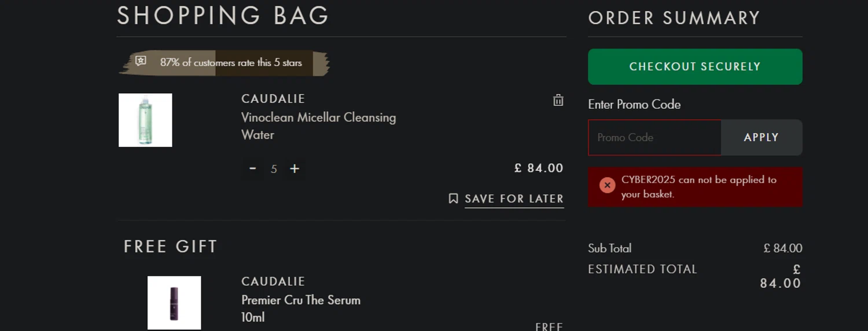Click the Caudalie brand name above Vinoclean

[x=273, y=99]
